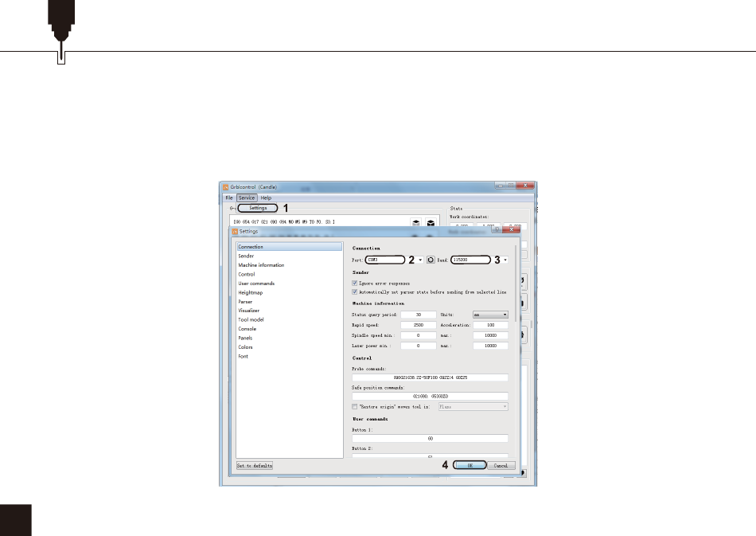Open the Units dropdown
The image size is (756, 536).
[x=490, y=315]
